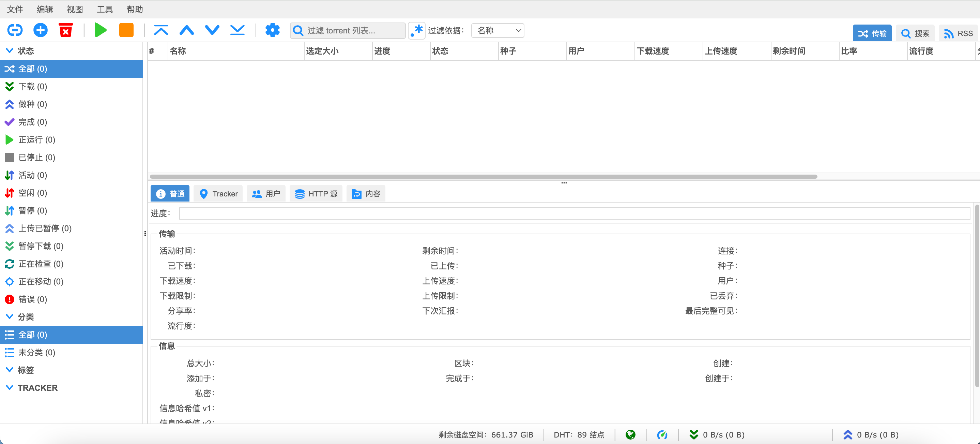Click the red delete torrent icon
980x444 pixels.
(65, 30)
